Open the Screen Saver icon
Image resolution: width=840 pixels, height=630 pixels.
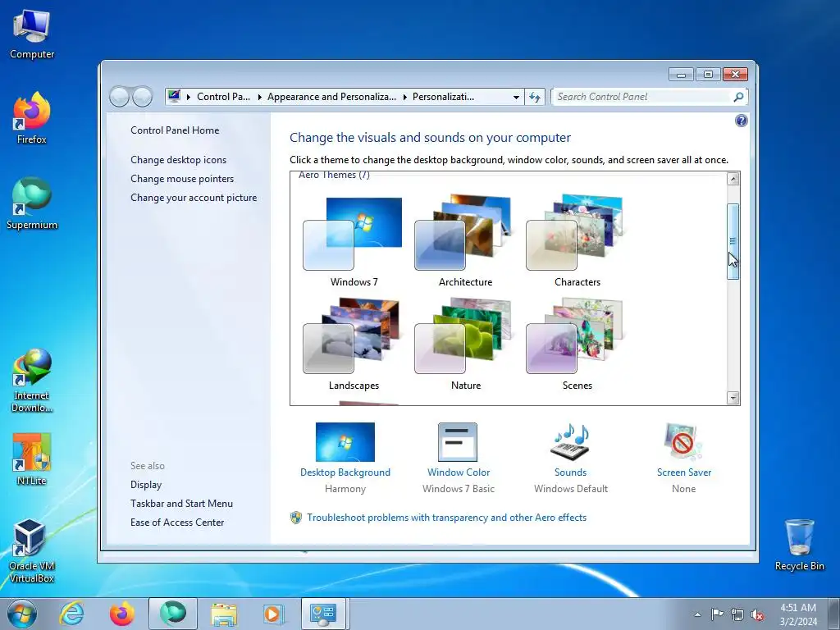tap(682, 442)
